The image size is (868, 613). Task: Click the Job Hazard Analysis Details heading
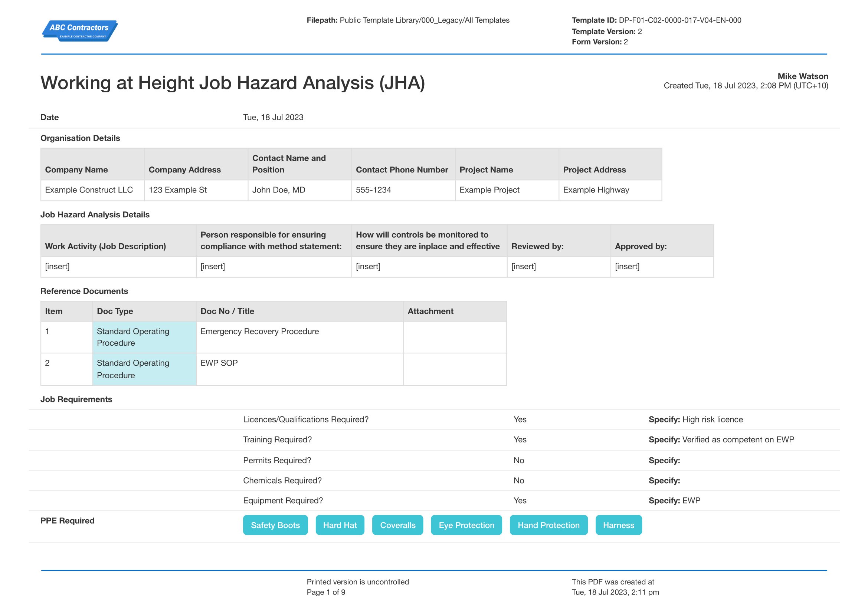click(x=95, y=214)
